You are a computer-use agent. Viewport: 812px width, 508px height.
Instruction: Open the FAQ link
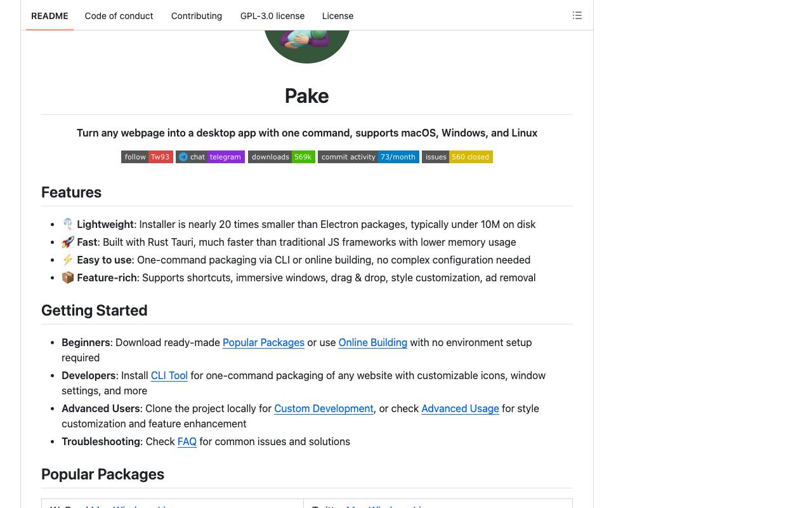[x=187, y=441]
